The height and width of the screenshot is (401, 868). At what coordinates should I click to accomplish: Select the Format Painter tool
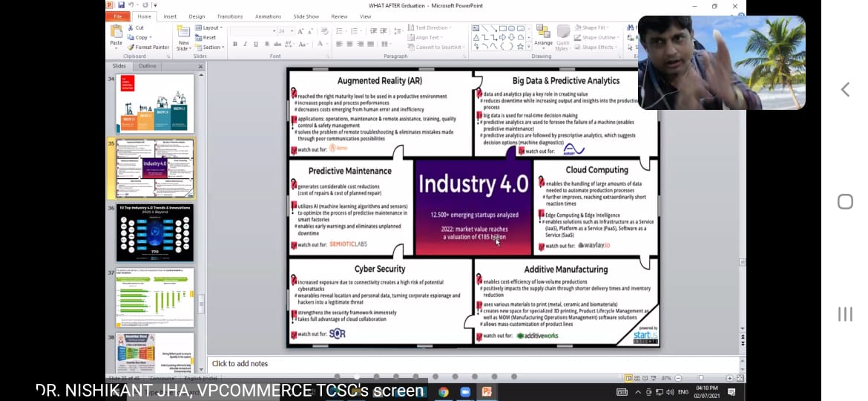point(129,47)
